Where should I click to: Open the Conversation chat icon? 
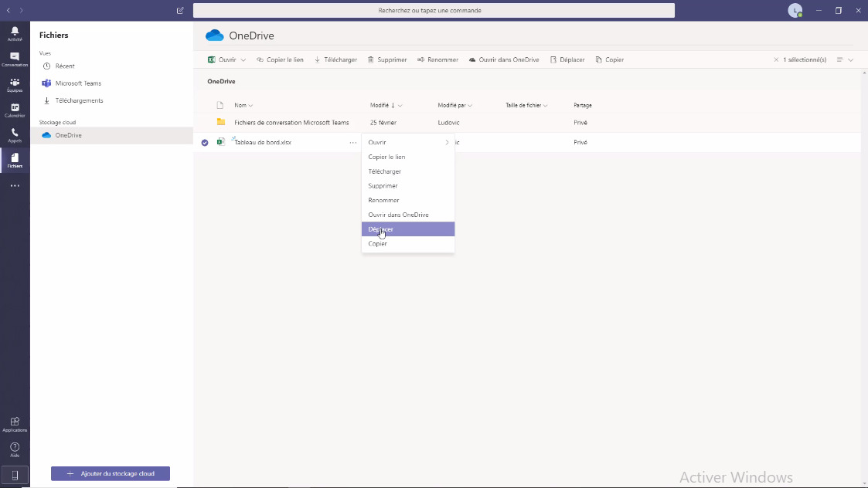[15, 59]
